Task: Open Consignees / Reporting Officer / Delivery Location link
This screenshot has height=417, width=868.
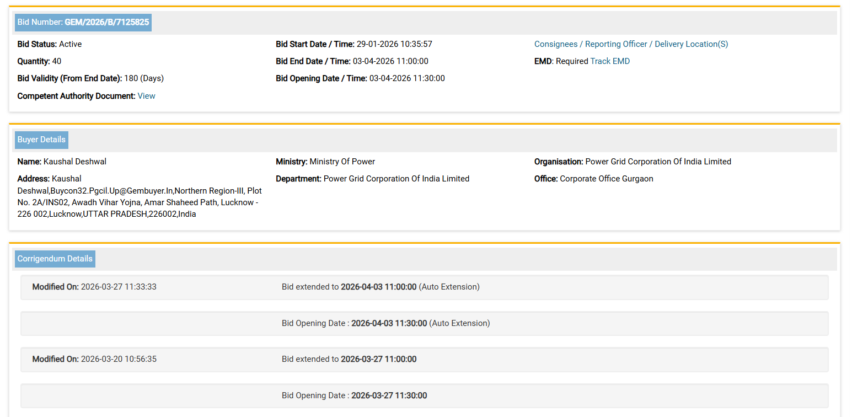Action: point(631,44)
